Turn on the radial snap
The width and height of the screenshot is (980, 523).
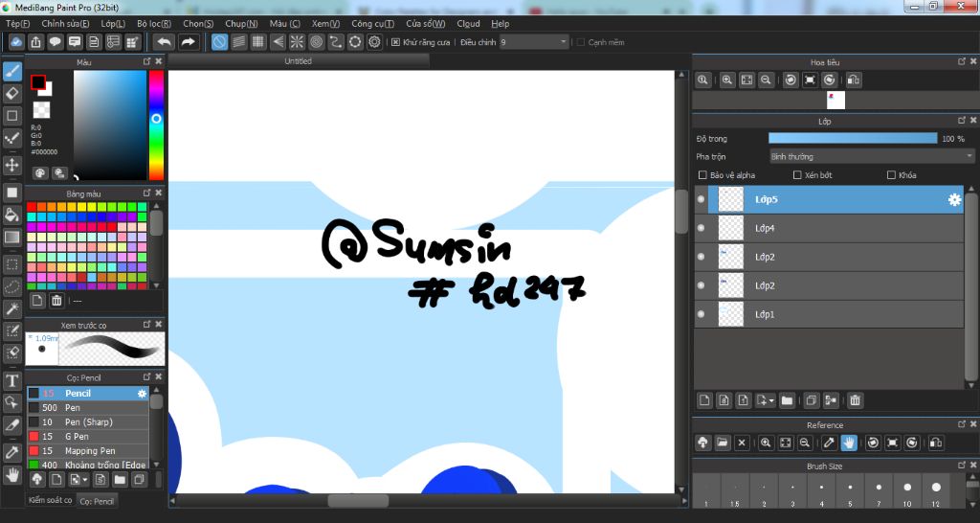point(297,42)
